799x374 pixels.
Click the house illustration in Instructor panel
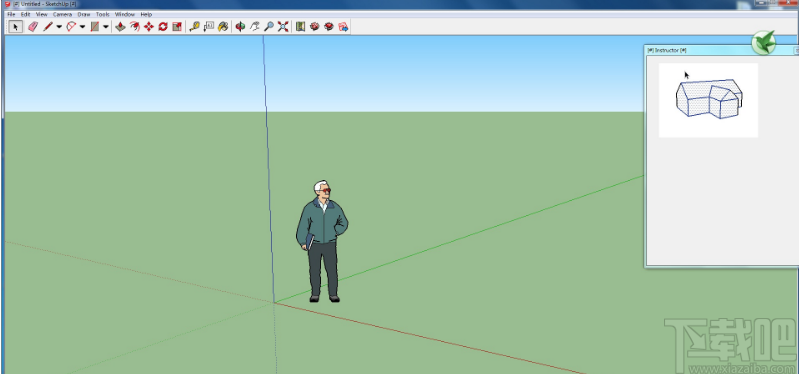(708, 99)
